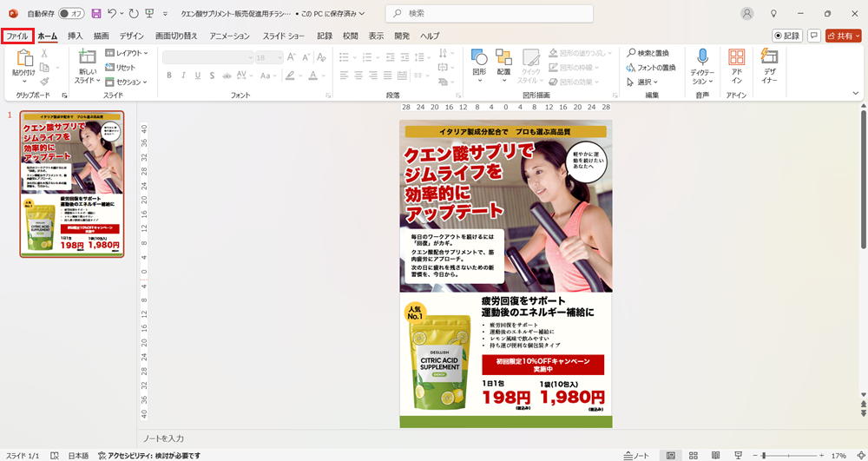868x461 pixels.
Task: Click the 記録 button at top right
Action: 787,36
